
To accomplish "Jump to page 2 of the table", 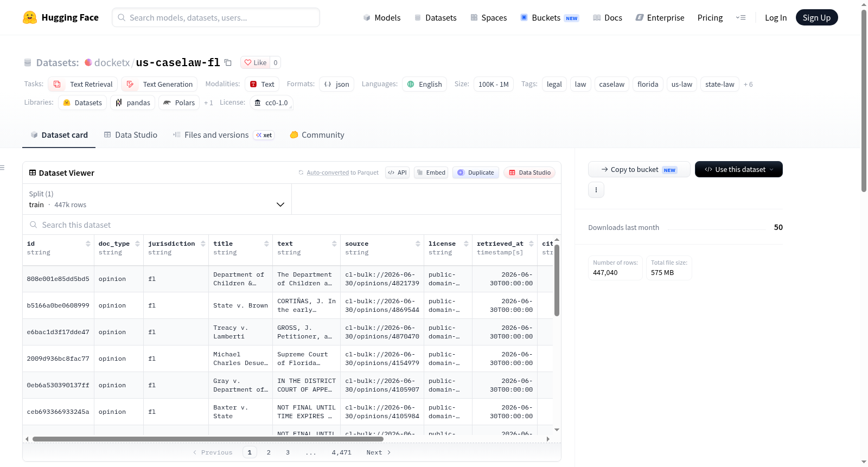I will click(269, 452).
